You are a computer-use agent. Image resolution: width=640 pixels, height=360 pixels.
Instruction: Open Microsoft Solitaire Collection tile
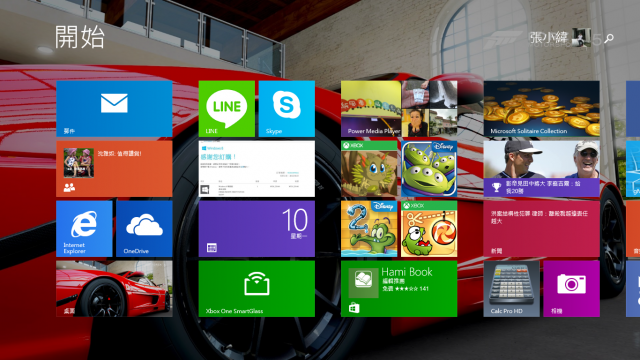[x=542, y=109]
